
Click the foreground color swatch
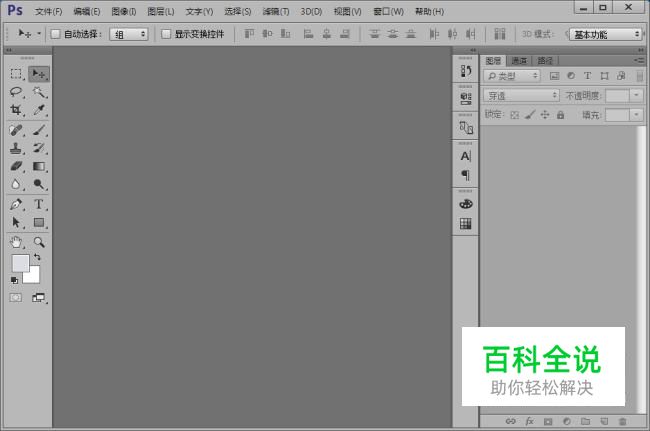[20, 263]
